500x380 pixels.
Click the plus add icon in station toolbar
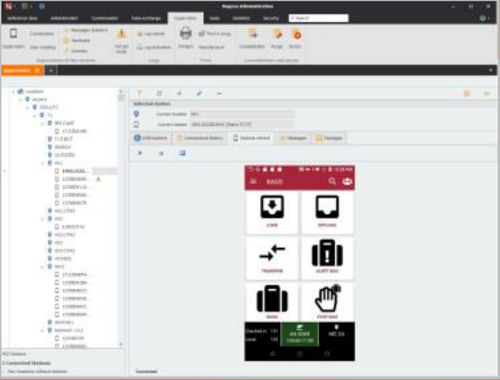179,93
